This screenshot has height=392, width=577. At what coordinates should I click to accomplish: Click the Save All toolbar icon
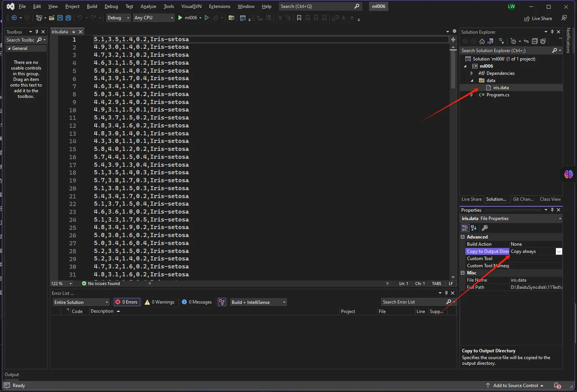click(x=68, y=18)
